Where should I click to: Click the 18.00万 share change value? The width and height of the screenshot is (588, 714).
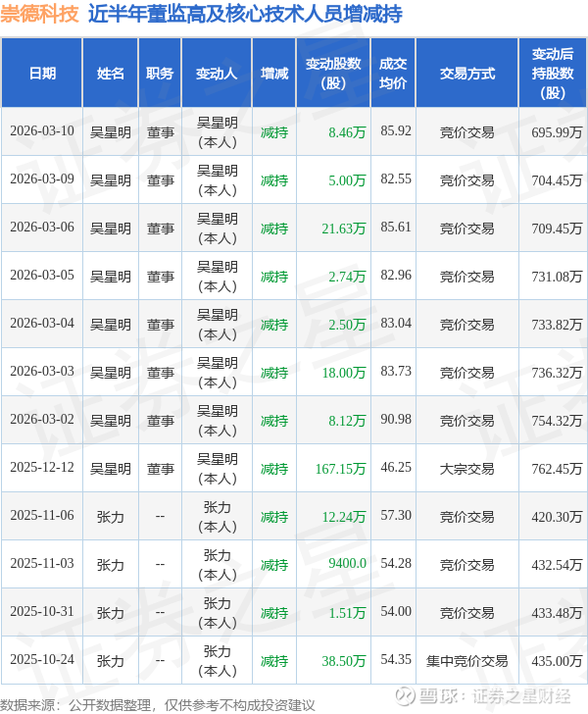coord(344,373)
